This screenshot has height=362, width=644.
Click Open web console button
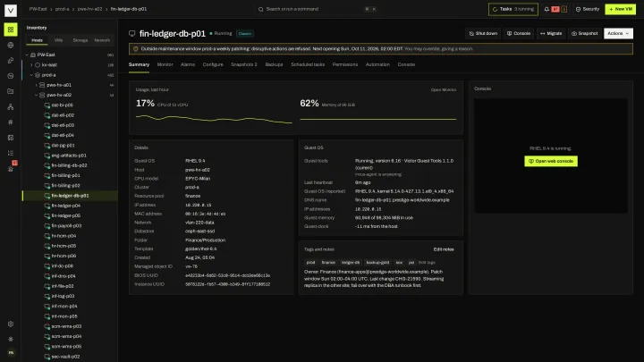(551, 161)
